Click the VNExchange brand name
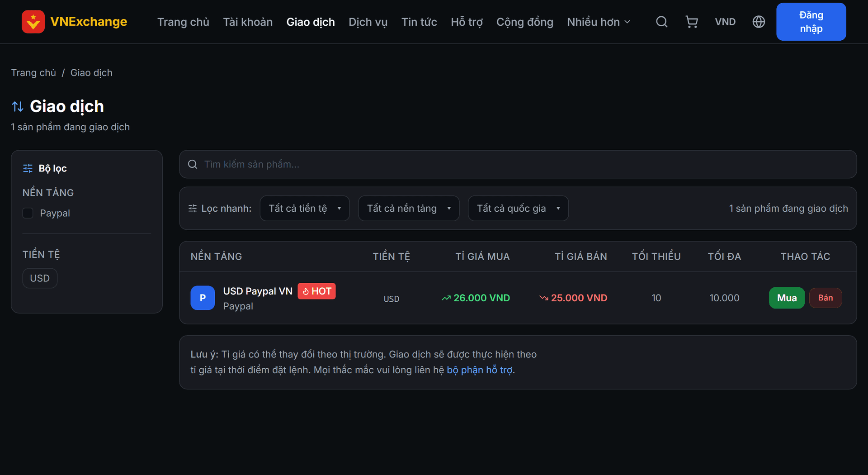 (x=89, y=22)
